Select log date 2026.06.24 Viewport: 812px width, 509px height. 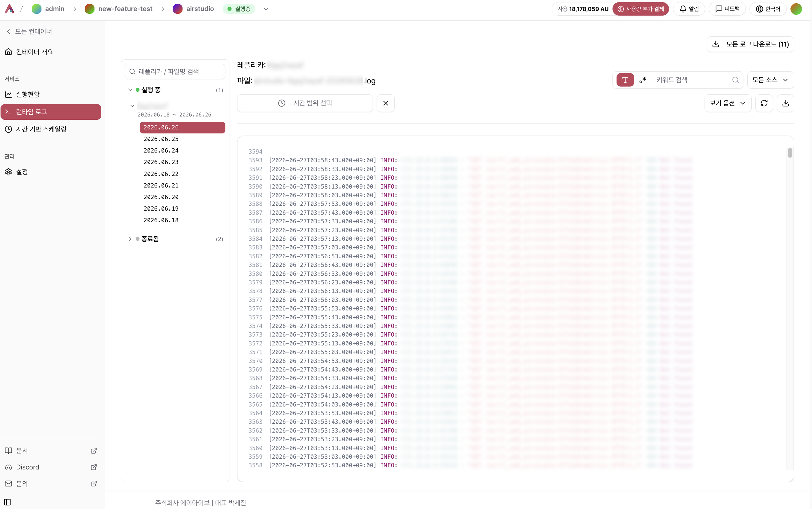tap(182, 151)
